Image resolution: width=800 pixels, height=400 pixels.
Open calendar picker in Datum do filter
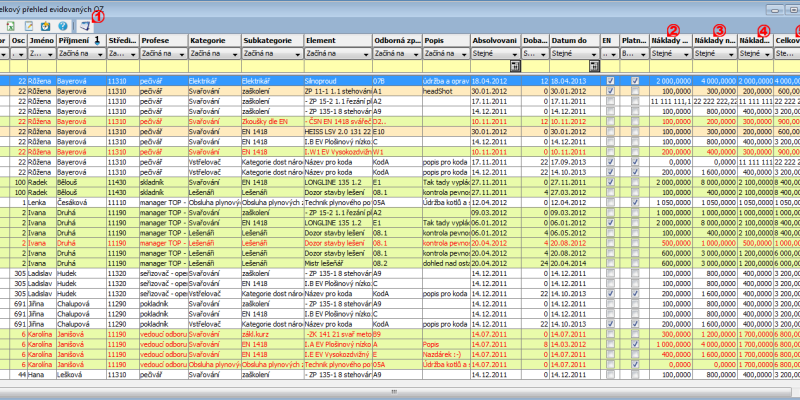(x=595, y=66)
